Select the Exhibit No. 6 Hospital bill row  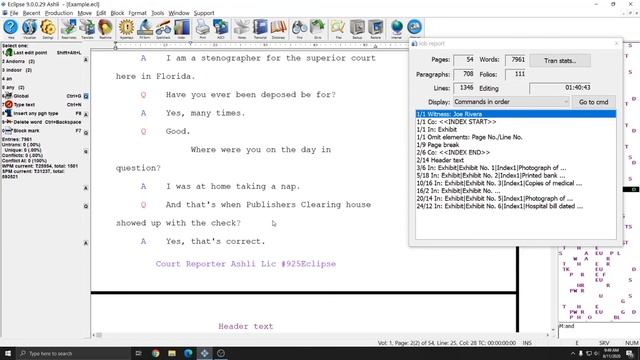[x=516, y=206]
